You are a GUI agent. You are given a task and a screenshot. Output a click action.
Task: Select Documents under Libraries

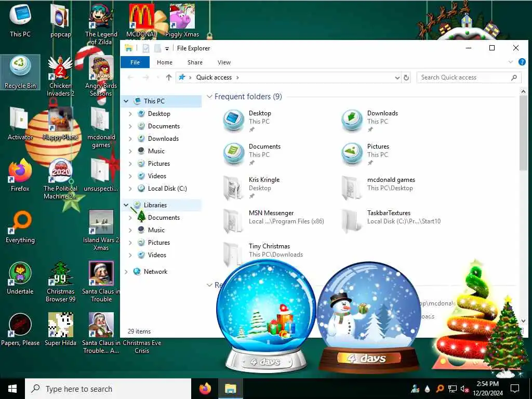pyautogui.click(x=164, y=218)
